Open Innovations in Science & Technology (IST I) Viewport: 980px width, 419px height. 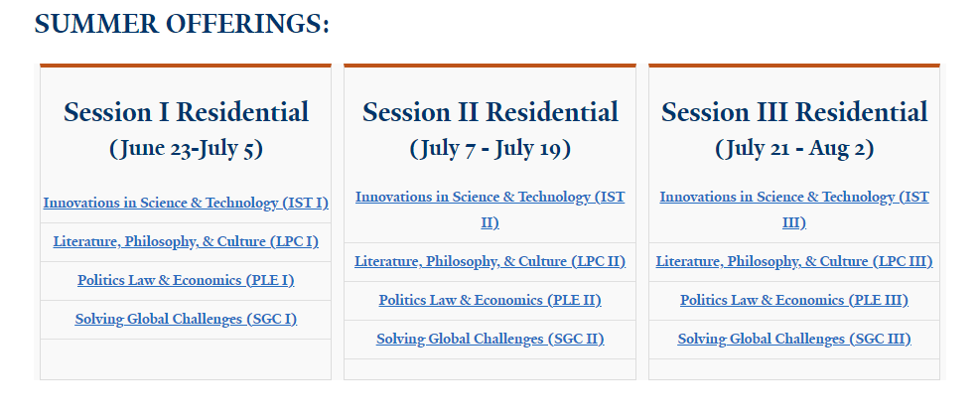186,204
